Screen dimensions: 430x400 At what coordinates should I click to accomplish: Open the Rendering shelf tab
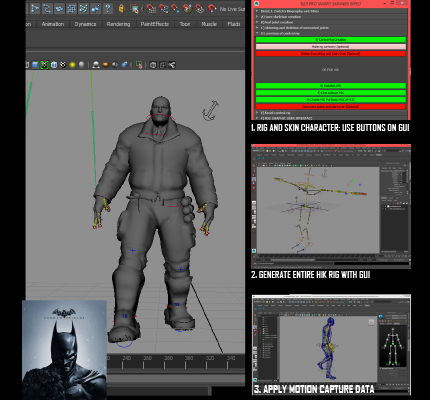click(118, 24)
